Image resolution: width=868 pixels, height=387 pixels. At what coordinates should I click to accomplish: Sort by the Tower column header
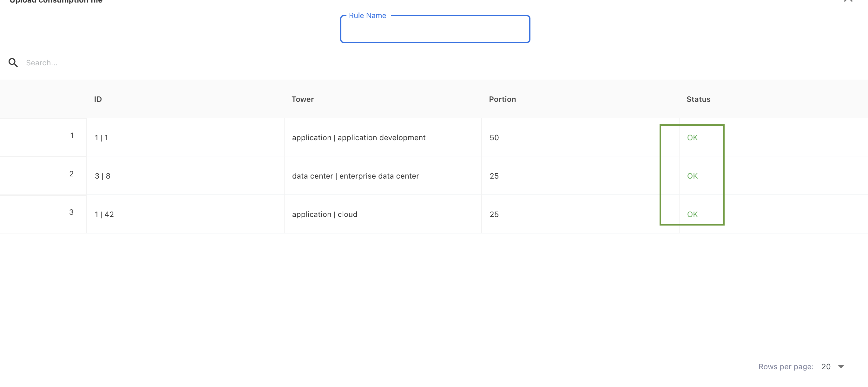(x=303, y=99)
